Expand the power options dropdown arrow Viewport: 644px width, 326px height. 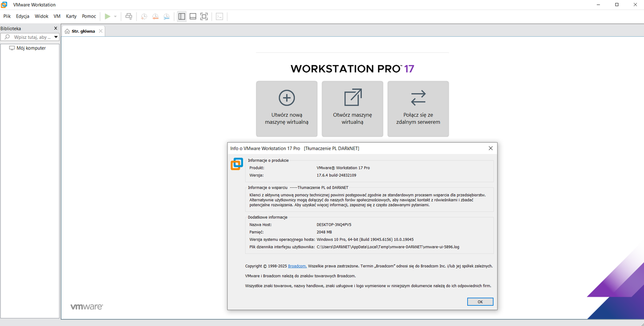pos(115,17)
